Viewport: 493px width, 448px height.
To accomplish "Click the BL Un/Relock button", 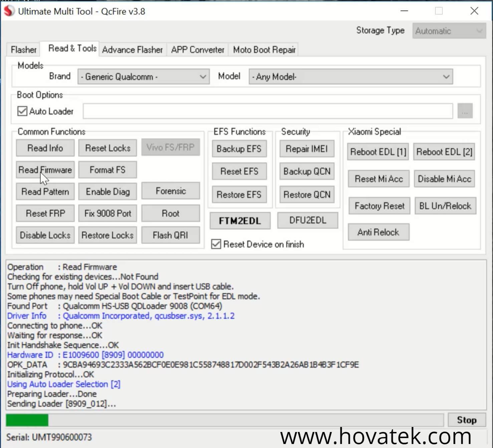I will (445, 206).
